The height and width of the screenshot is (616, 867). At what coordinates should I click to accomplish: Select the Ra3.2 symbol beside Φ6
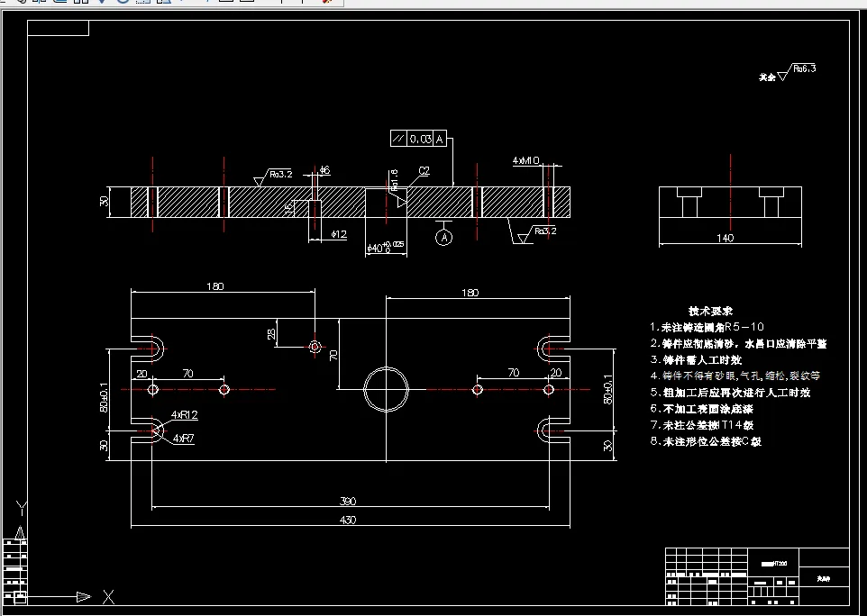(273, 177)
